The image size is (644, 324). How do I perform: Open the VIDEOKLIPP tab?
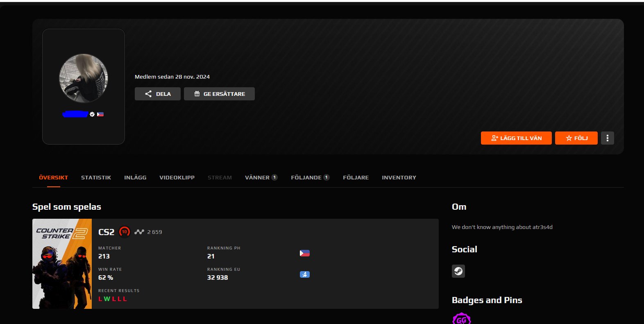177,177
